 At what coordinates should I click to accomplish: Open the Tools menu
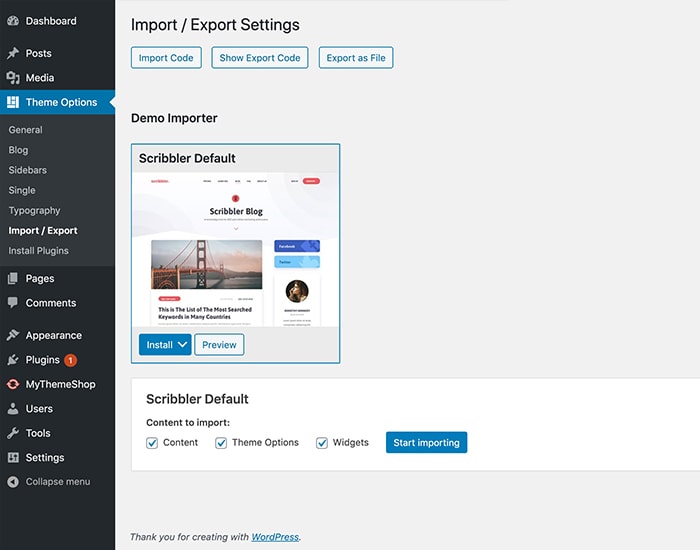click(58, 433)
